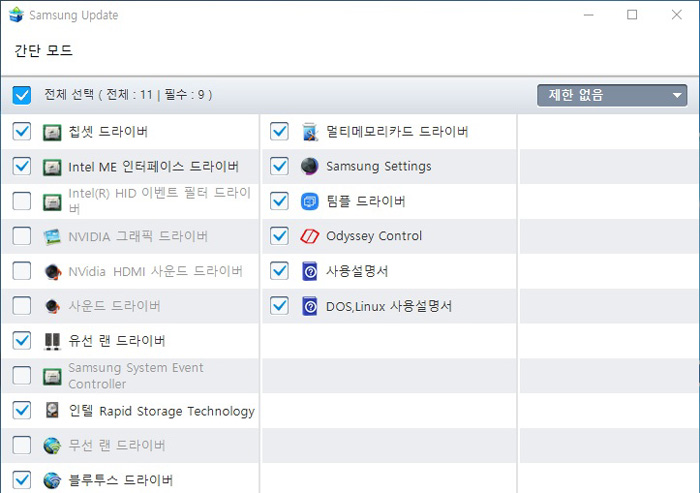Toggle the 전체 선택 select-all checkbox
The image size is (700, 493).
coord(22,95)
